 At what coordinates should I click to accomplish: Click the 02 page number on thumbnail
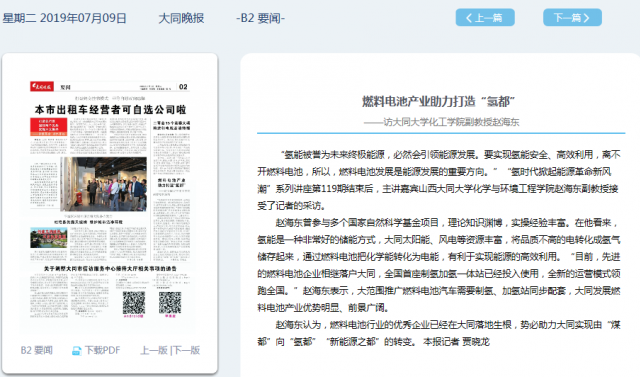pyautogui.click(x=183, y=86)
